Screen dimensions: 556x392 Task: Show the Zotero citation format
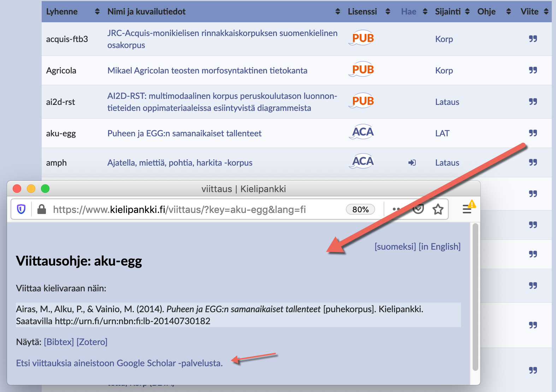point(92,342)
